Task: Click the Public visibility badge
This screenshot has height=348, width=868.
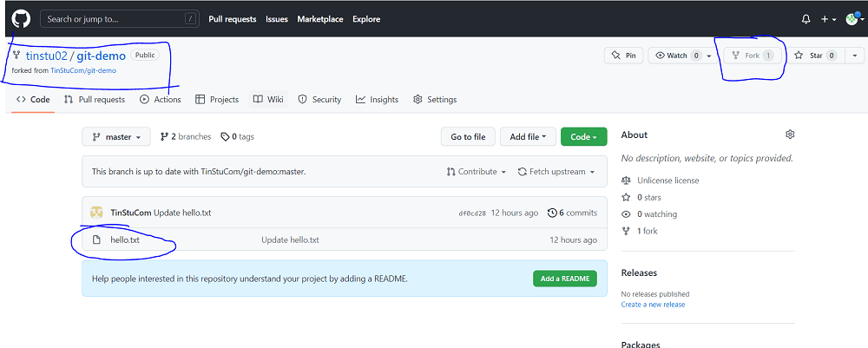Action: click(145, 56)
